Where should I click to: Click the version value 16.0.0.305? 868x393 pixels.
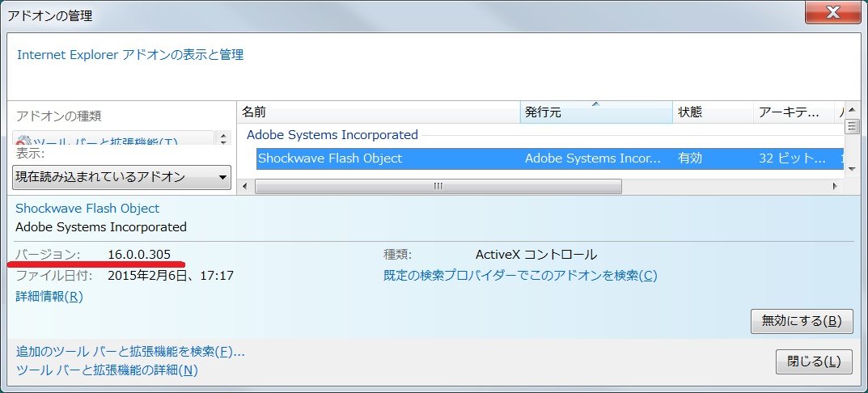coord(139,255)
